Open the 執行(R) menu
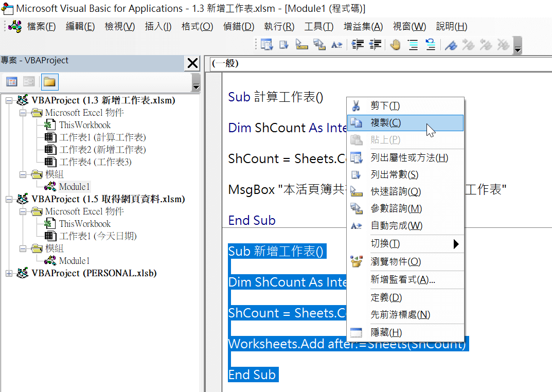This screenshot has width=552, height=392. coord(279,26)
